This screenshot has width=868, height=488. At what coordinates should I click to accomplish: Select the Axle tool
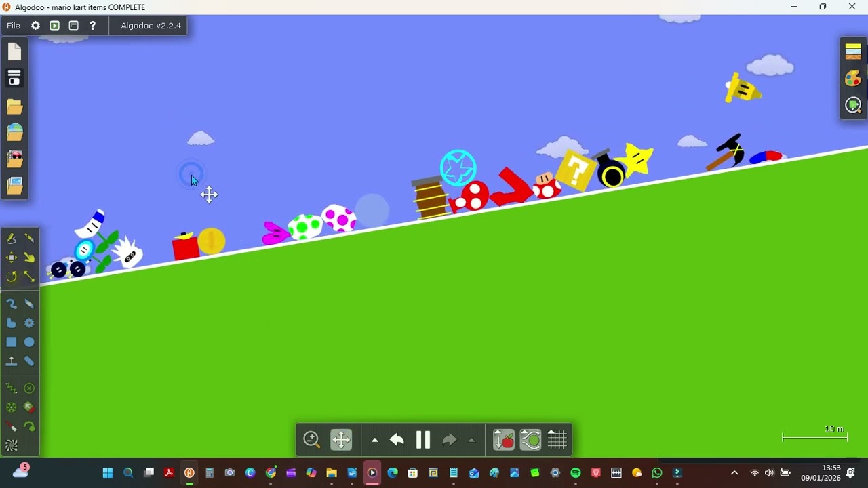click(12, 407)
